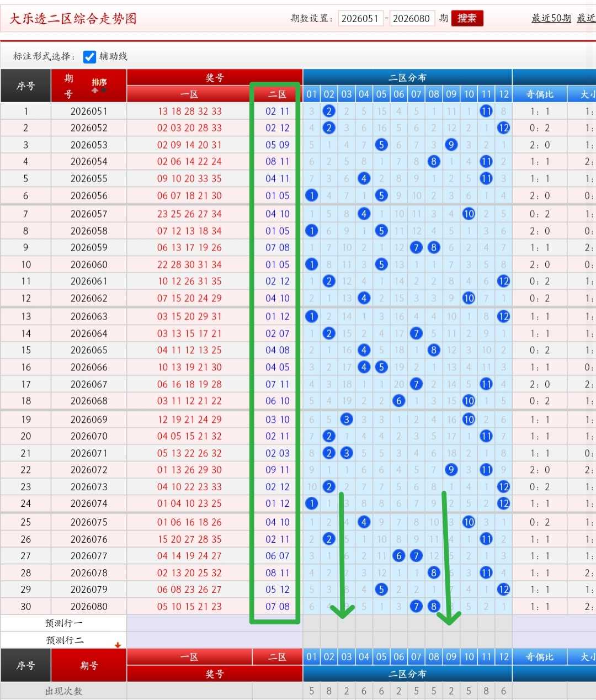This screenshot has height=700, width=596.
Task: Click blue ball 02 in row 2026051
Action: pyautogui.click(x=329, y=111)
